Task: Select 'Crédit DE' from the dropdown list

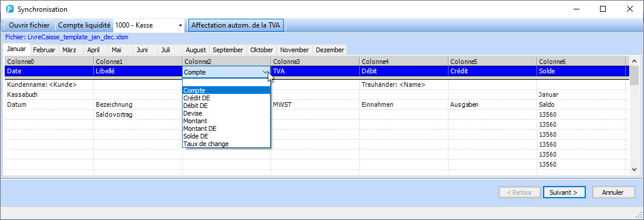Action: (196, 98)
